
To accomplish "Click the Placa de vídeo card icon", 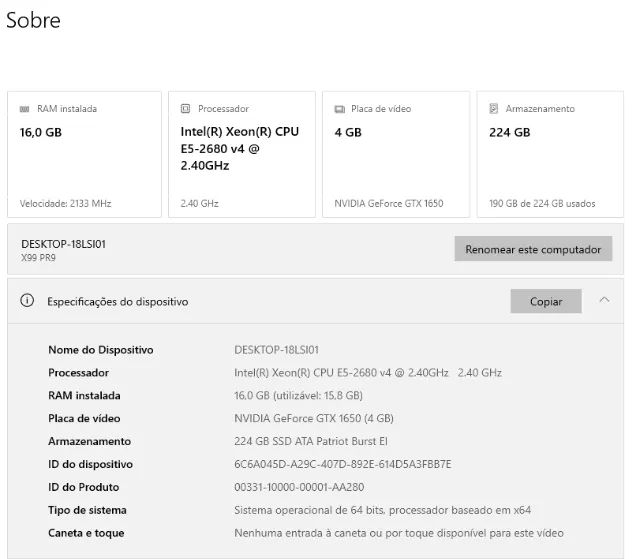I will coord(340,109).
